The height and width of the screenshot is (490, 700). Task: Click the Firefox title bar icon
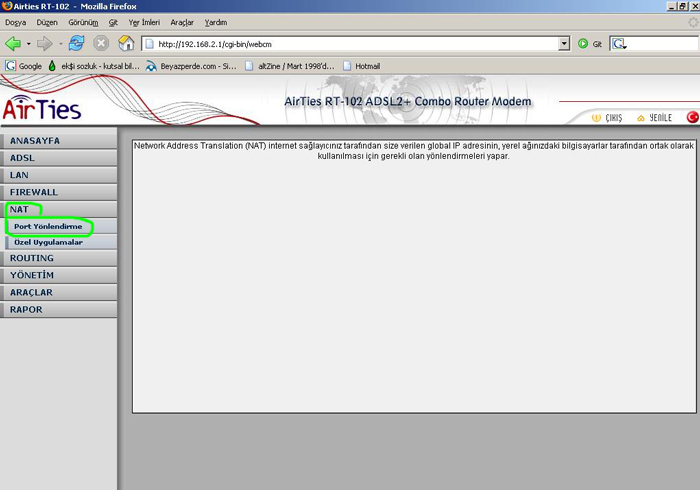tap(7, 6)
